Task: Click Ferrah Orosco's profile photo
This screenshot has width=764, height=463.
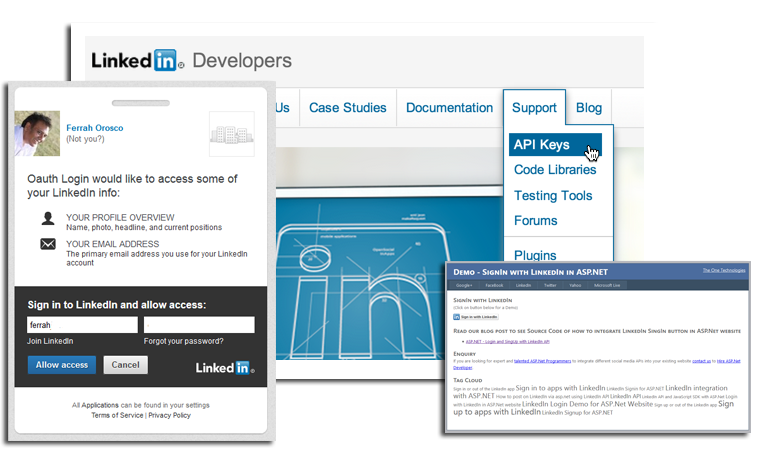Action: 37,133
